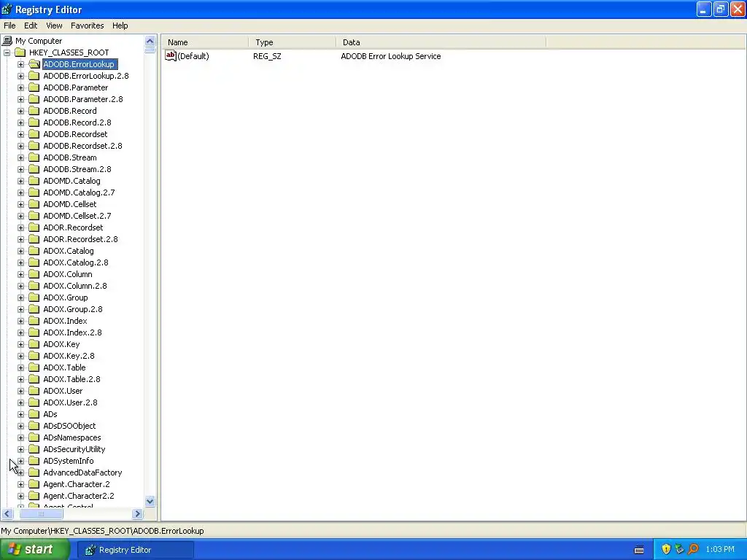Open the Help menu
The image size is (747, 560).
120,26
